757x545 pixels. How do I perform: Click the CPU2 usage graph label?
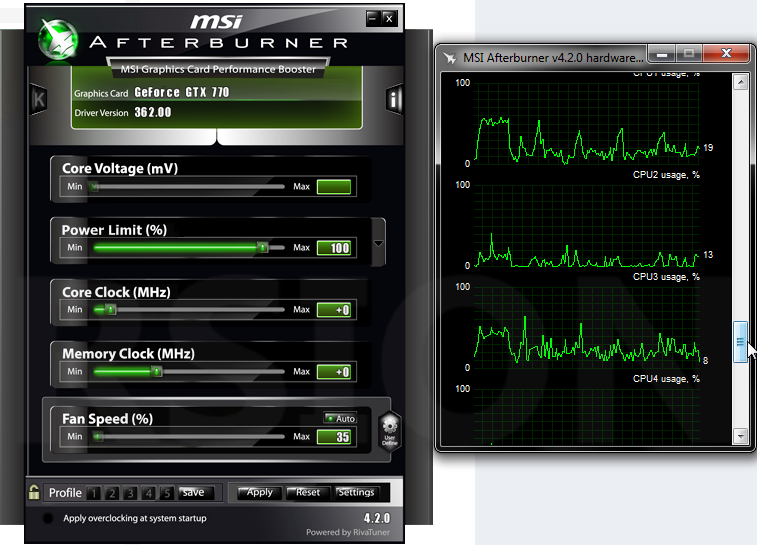click(666, 175)
